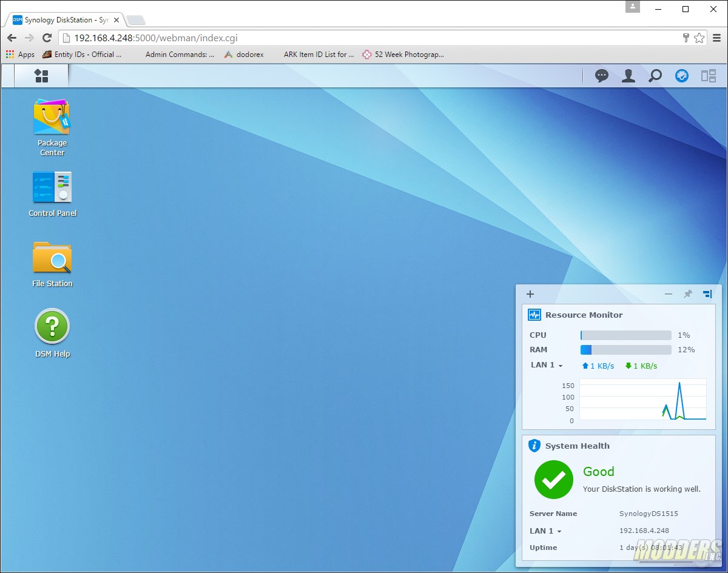Viewport: 728px width, 573px height.
Task: Select the Synology DiskStation browser tab
Action: point(65,20)
